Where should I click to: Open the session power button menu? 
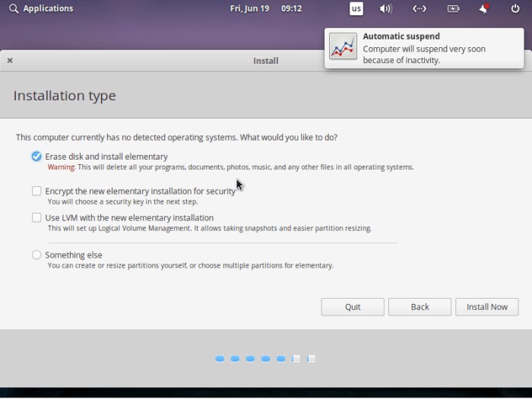[515, 8]
